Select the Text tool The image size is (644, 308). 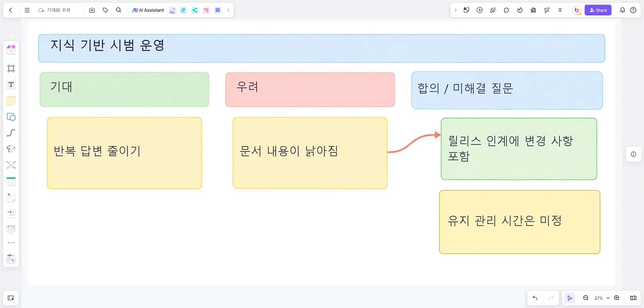[11, 84]
